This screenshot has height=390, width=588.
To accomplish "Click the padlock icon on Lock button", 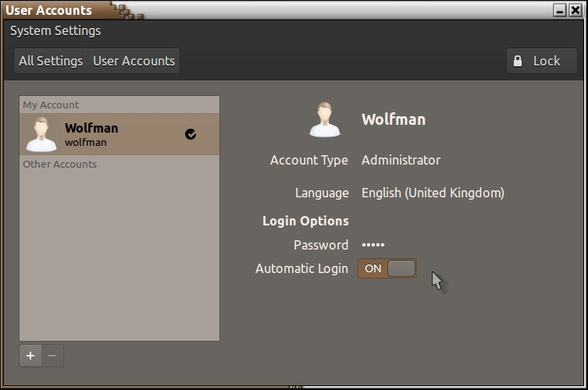I will pyautogui.click(x=518, y=61).
